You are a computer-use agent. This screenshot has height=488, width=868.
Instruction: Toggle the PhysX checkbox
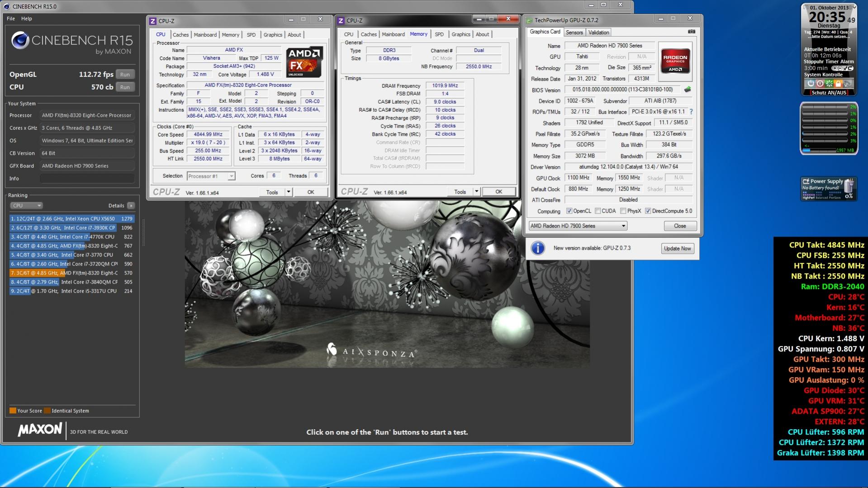(623, 211)
